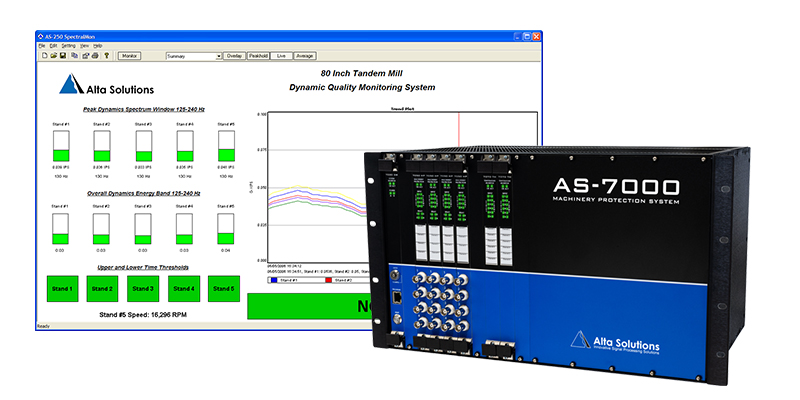Open help with the question mark icon
Screen dimensions: 800x400
pyautogui.click(x=107, y=56)
